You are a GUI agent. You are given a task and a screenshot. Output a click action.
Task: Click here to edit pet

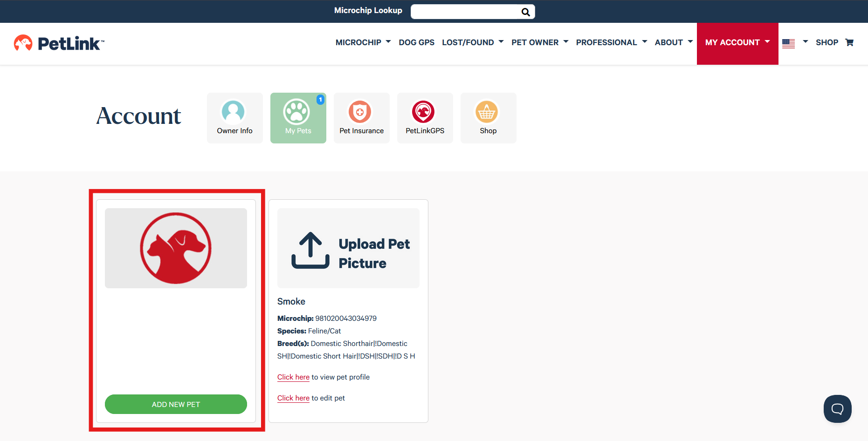(x=293, y=398)
